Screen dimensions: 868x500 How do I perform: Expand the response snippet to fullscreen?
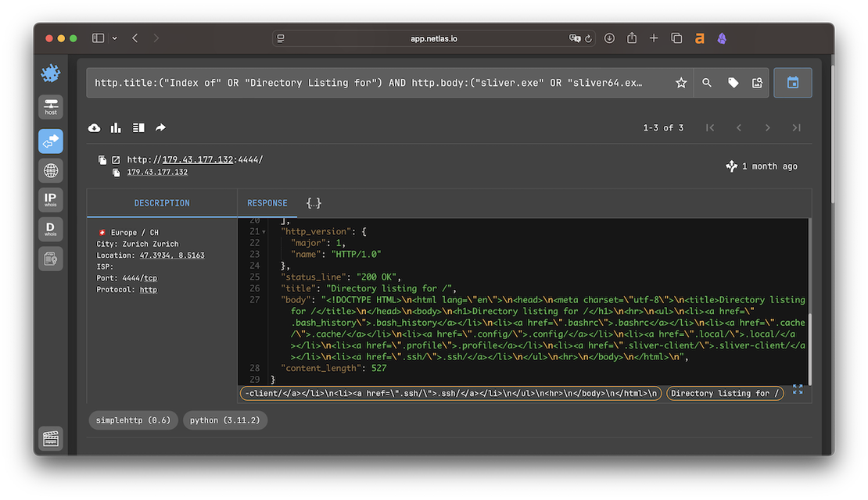[x=798, y=388]
